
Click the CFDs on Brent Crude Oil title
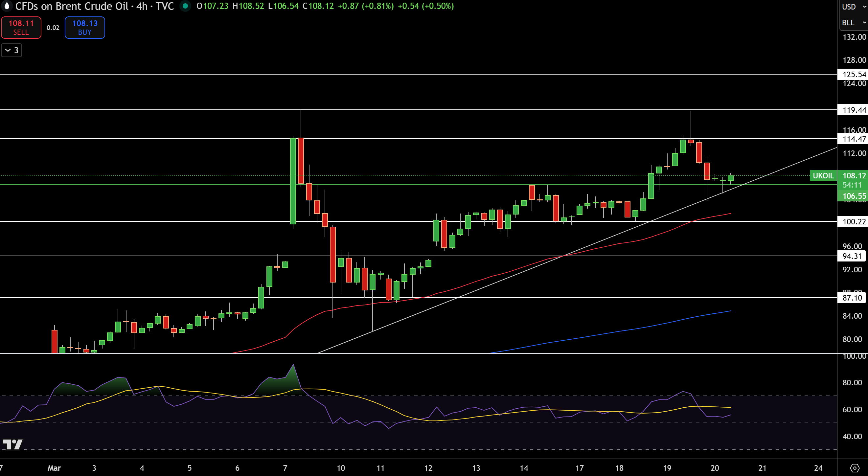point(72,6)
